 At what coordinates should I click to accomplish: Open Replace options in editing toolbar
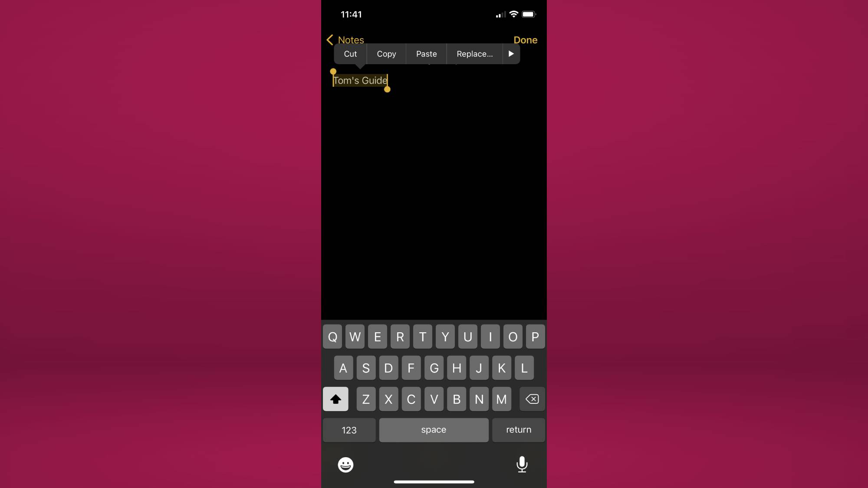click(x=474, y=54)
